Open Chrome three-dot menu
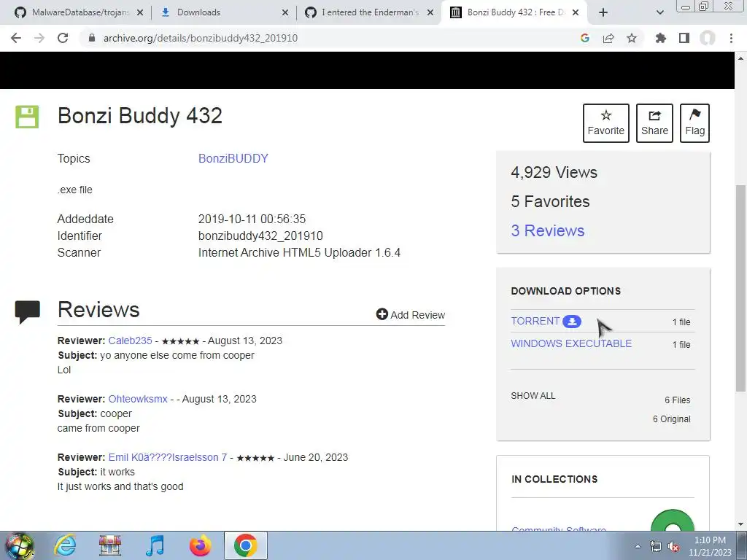The width and height of the screenshot is (747, 560). pos(731,38)
